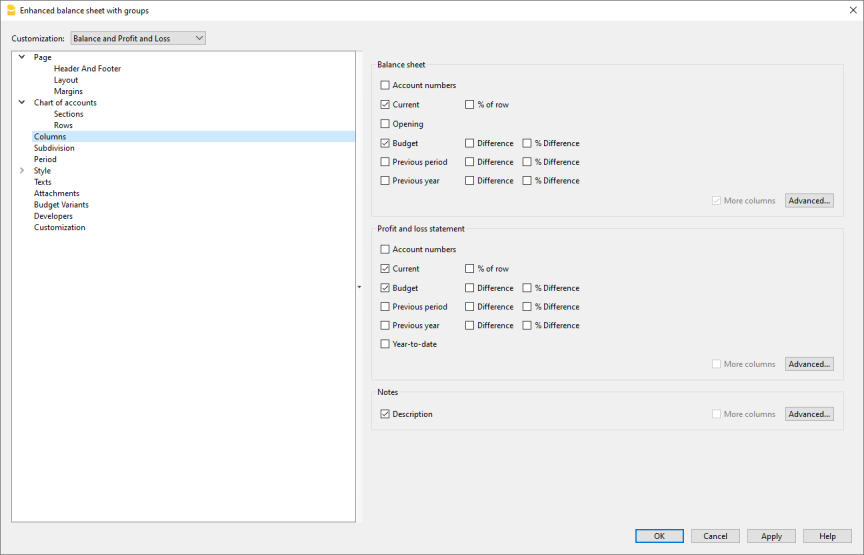Viewport: 864px width, 555px height.
Task: Check Profit and loss Previous period Difference
Action: point(469,306)
